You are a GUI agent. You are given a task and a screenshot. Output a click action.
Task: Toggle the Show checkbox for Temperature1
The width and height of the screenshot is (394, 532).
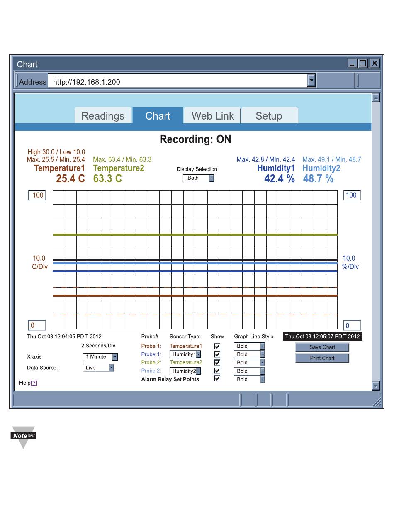tap(217, 346)
